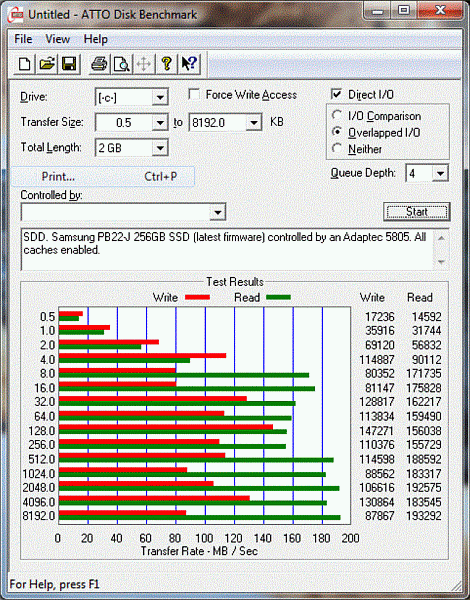Click the Print toolbar icon
Screen dimensions: 470x600
[99, 64]
